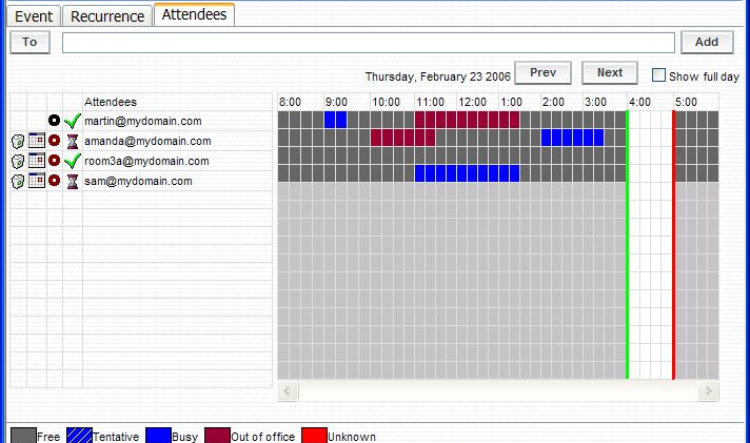Viewport: 750px width, 443px height.
Task: Click the Add button
Action: pyautogui.click(x=707, y=42)
